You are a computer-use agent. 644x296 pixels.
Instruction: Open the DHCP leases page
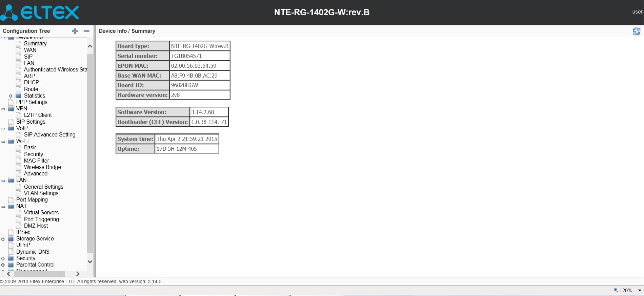pyautogui.click(x=32, y=82)
